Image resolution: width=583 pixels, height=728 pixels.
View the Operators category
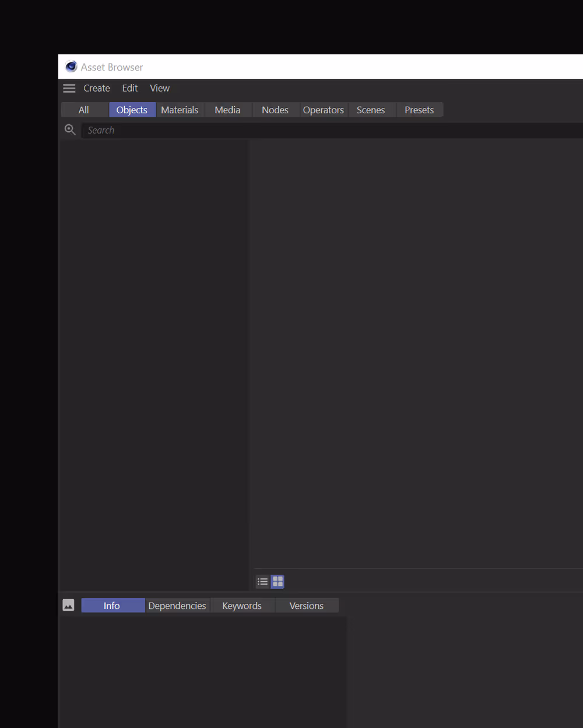(324, 110)
